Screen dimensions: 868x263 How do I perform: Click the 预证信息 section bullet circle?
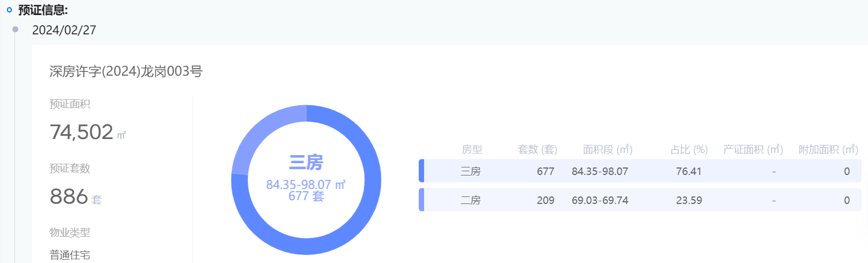pos(9,10)
